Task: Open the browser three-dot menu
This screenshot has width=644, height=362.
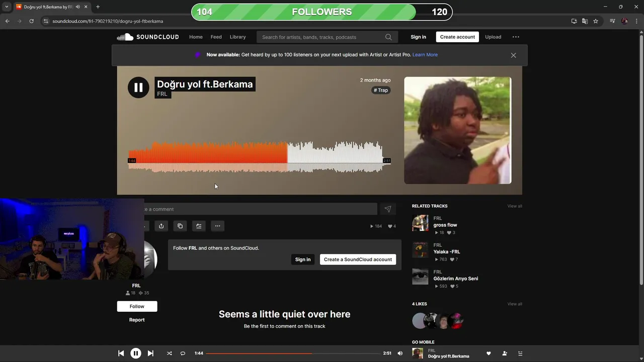Action: (x=636, y=21)
